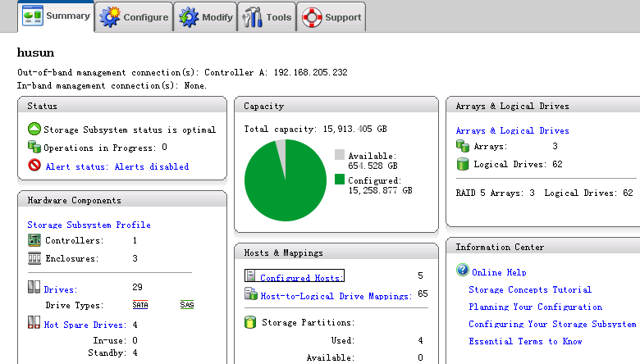Click the capacity pie chart

[286, 180]
